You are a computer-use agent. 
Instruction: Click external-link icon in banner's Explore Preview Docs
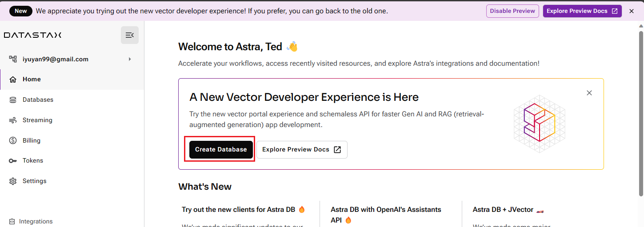tap(615, 11)
